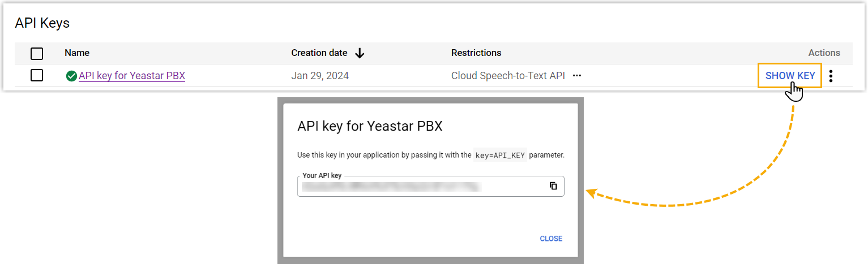The width and height of the screenshot is (868, 264).
Task: Select the Cloud Speech-to-Text API restriction text
Action: [508, 76]
